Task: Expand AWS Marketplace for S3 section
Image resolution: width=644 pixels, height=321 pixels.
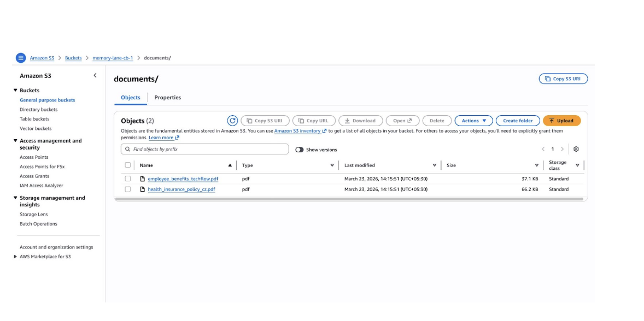Action: coord(15,257)
